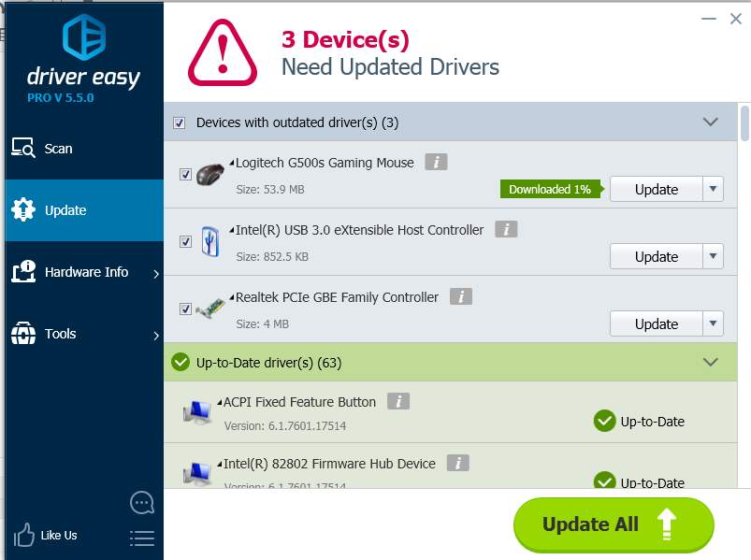Collapse the ACPI Fixed Feature Button triangle

pos(220,402)
